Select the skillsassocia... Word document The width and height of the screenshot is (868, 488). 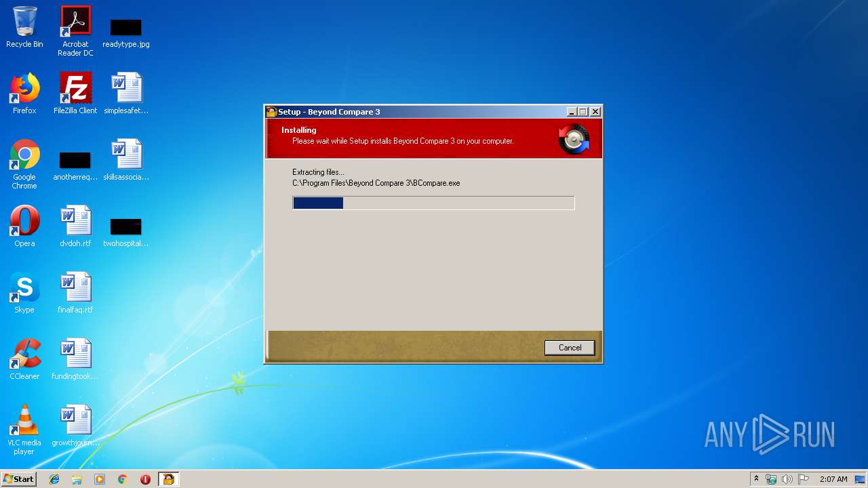(x=126, y=160)
